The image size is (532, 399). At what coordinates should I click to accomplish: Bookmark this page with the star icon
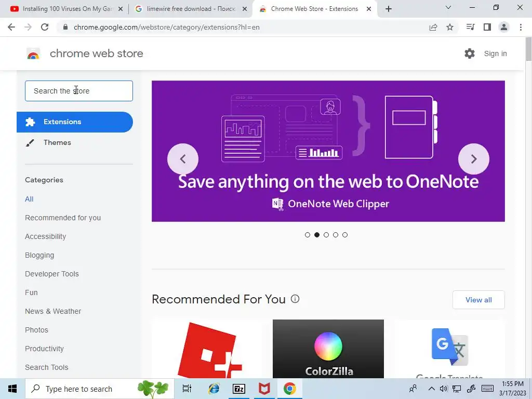point(450,27)
